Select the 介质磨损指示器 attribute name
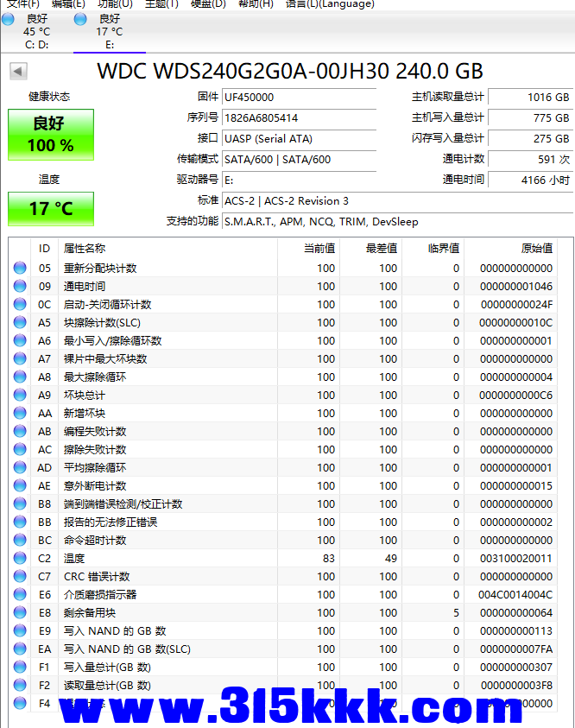Image resolution: width=575 pixels, height=728 pixels. click(100, 595)
